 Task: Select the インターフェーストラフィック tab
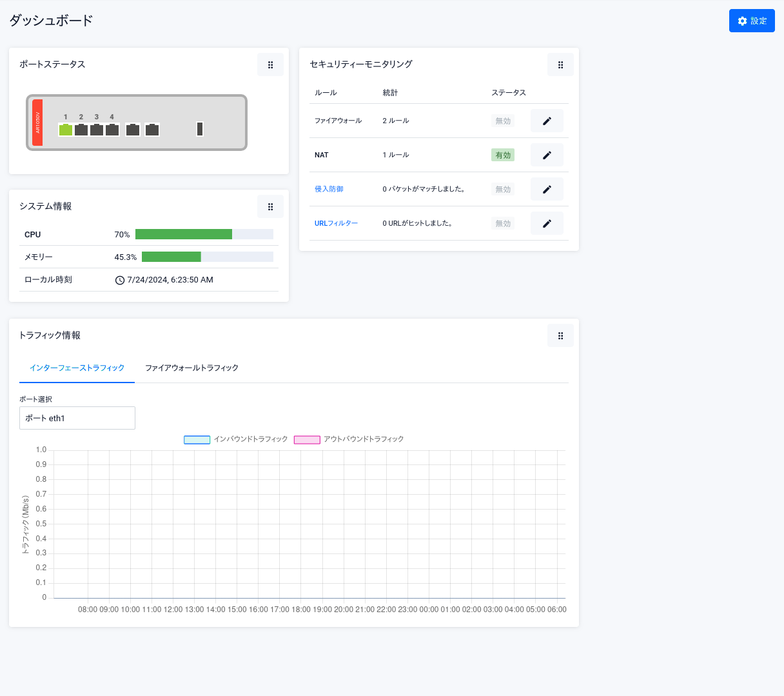77,368
